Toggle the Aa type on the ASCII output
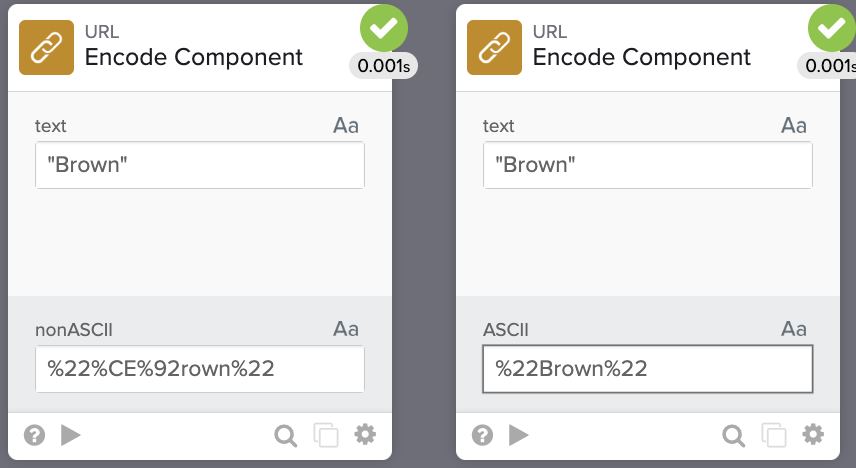The height and width of the screenshot is (468, 856). (x=793, y=329)
